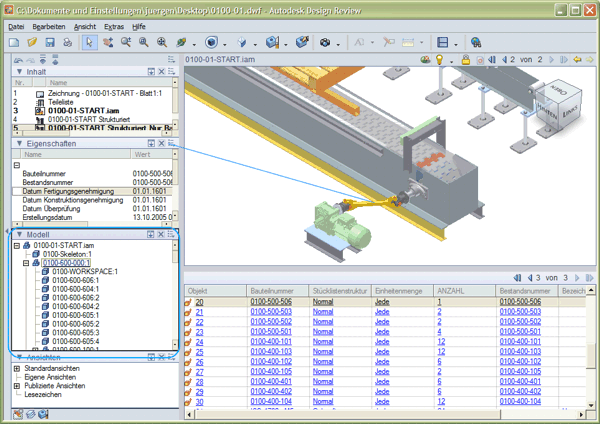600x424 pixels.
Task: Open the Extras menu
Action: coord(114,27)
